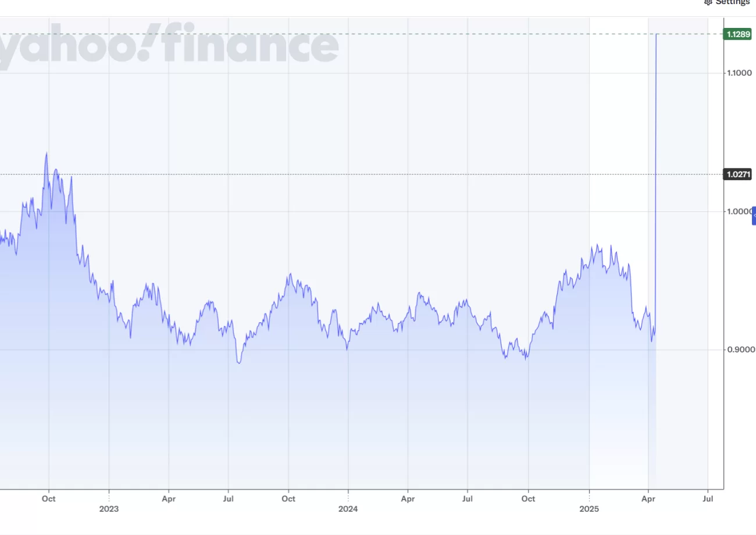
Task: Click the 1.1000 price axis label
Action: (x=739, y=73)
